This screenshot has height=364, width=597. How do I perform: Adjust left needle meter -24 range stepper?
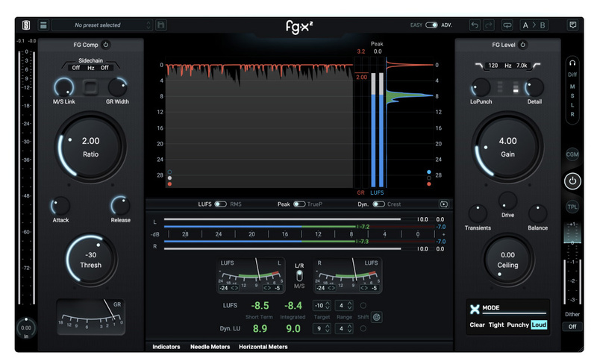229,288
